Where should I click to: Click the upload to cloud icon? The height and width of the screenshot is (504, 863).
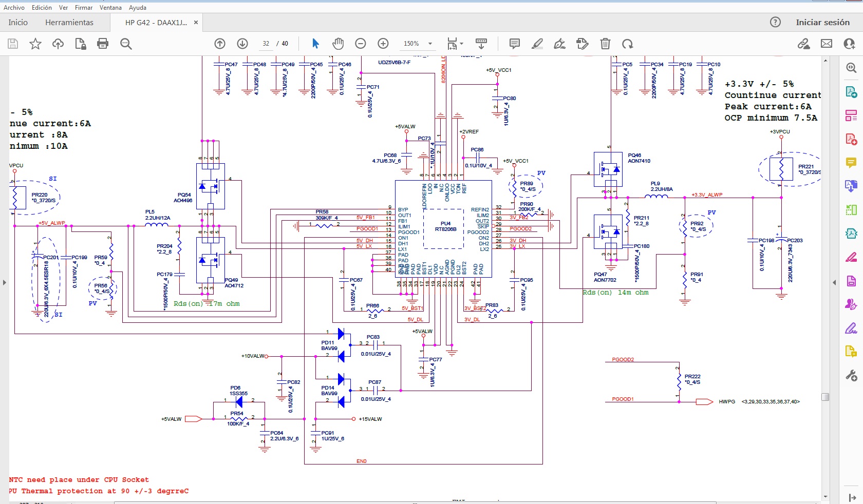pyautogui.click(x=58, y=44)
